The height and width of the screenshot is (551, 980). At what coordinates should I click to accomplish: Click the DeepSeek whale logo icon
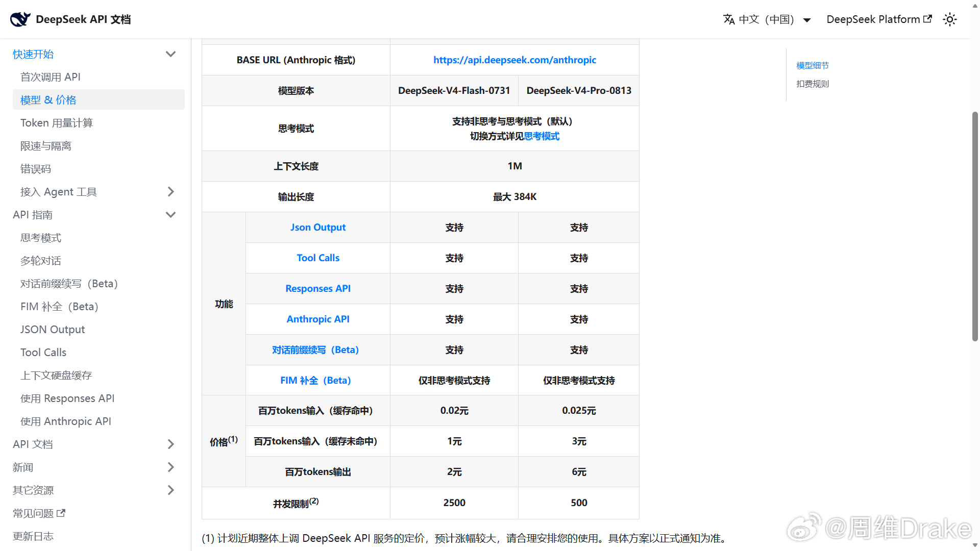pyautogui.click(x=20, y=19)
